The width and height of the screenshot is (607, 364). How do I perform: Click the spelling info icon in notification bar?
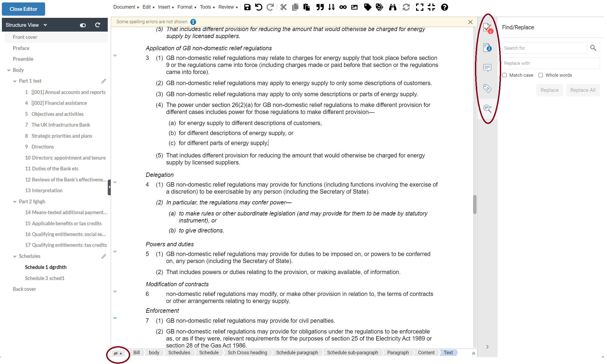click(x=193, y=22)
